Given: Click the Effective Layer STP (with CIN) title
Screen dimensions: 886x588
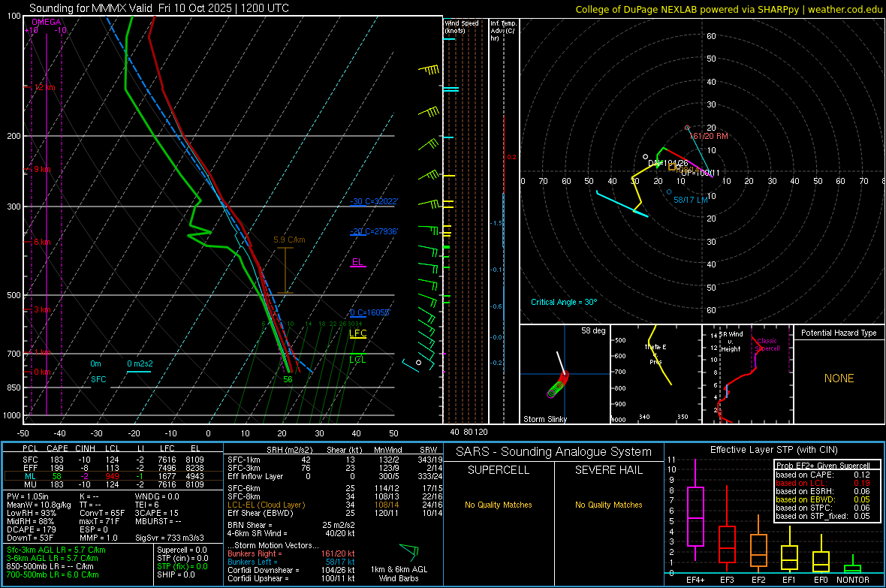Looking at the screenshot, I should point(773,450).
